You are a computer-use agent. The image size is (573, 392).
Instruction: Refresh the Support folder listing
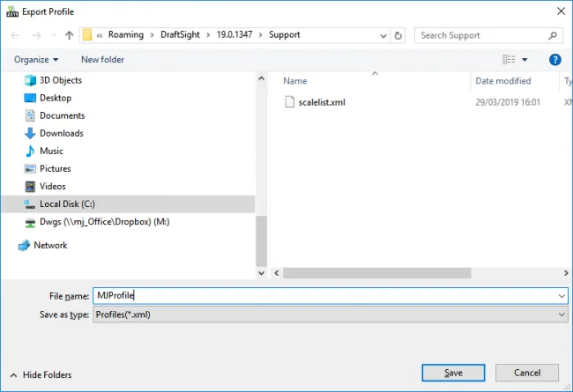pyautogui.click(x=398, y=35)
